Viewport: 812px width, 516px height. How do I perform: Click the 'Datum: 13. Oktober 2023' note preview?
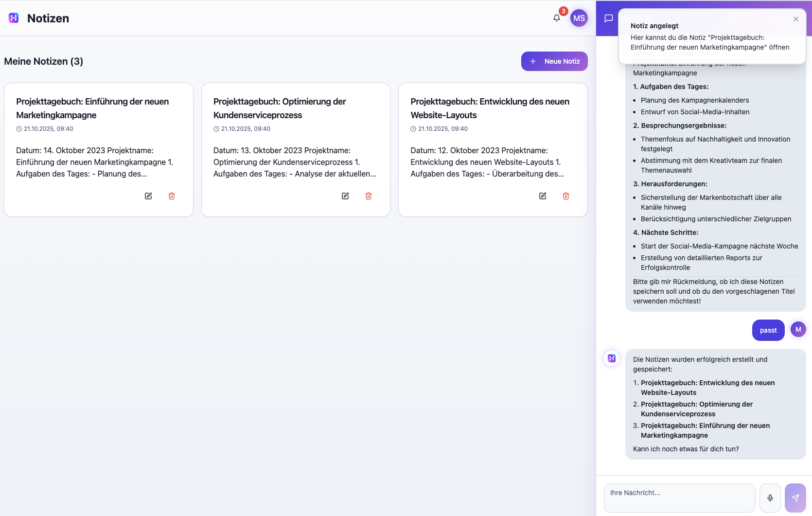pos(295,162)
